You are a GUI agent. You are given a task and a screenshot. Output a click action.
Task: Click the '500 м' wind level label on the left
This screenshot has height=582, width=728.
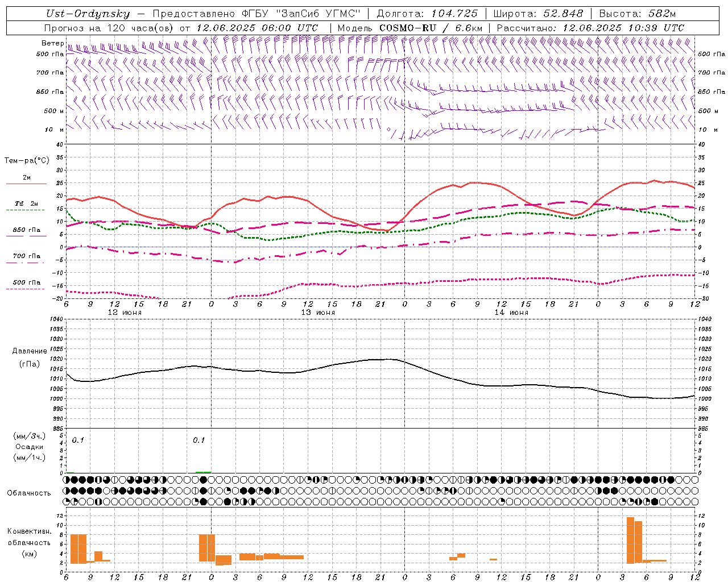tap(54, 111)
